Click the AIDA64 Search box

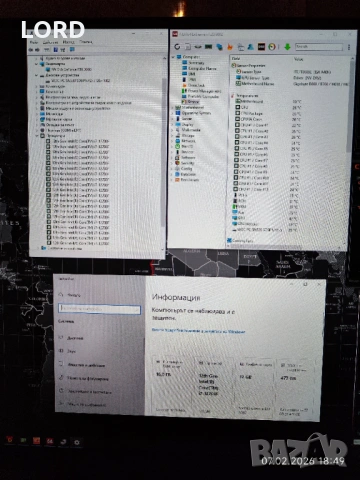(319, 47)
